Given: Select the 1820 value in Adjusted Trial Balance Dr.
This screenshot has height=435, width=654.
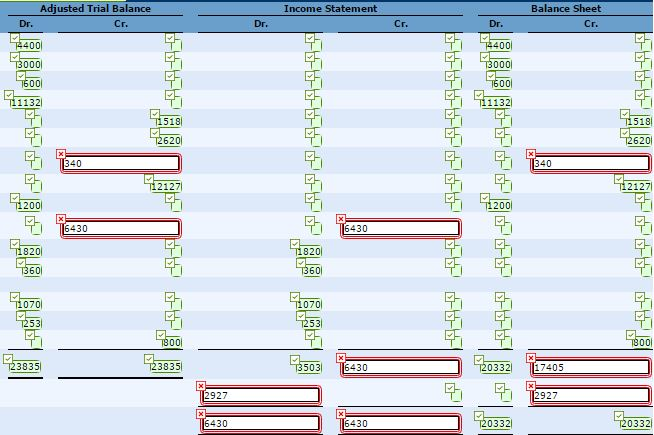Looking at the screenshot, I should pos(29,251).
